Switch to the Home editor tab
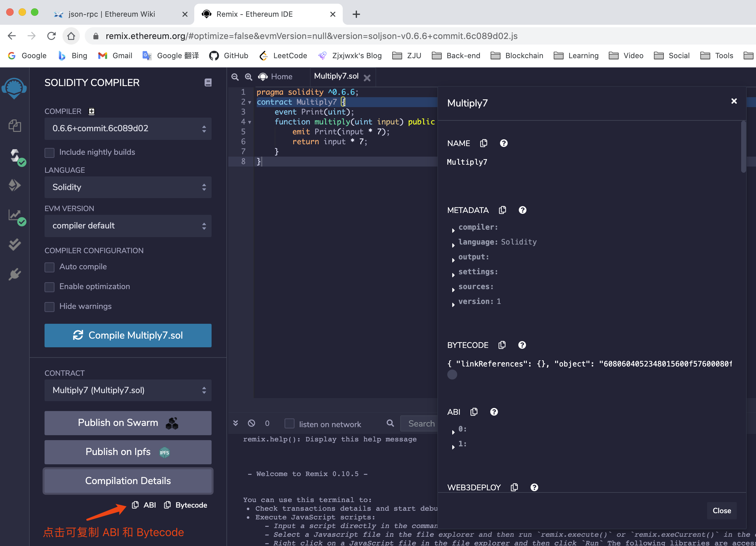This screenshot has width=756, height=546. 276,77
